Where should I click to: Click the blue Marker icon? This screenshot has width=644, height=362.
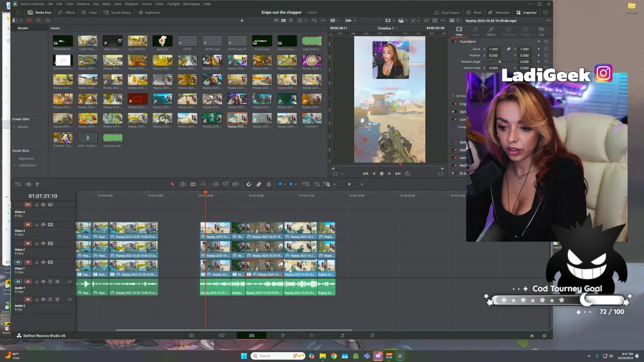[x=291, y=185]
